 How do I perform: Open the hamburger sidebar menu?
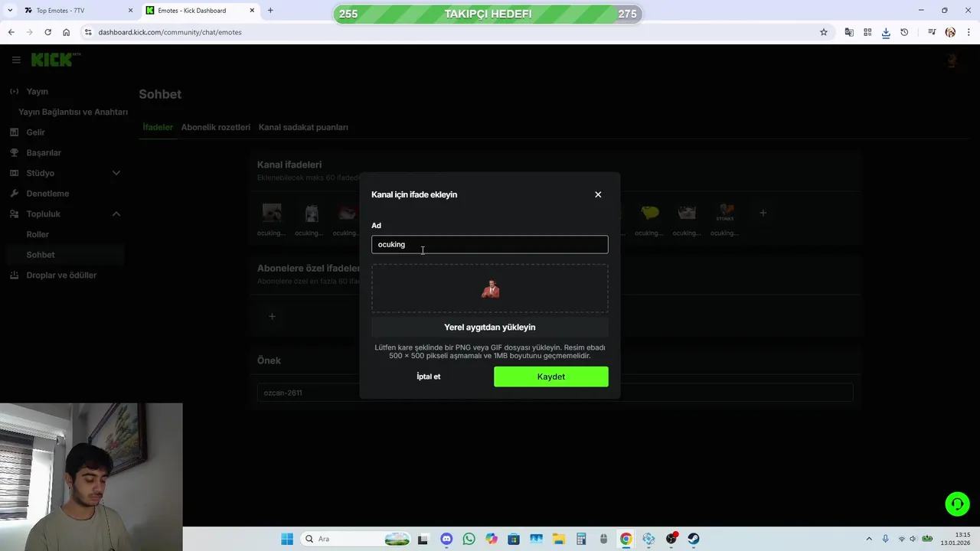[16, 60]
